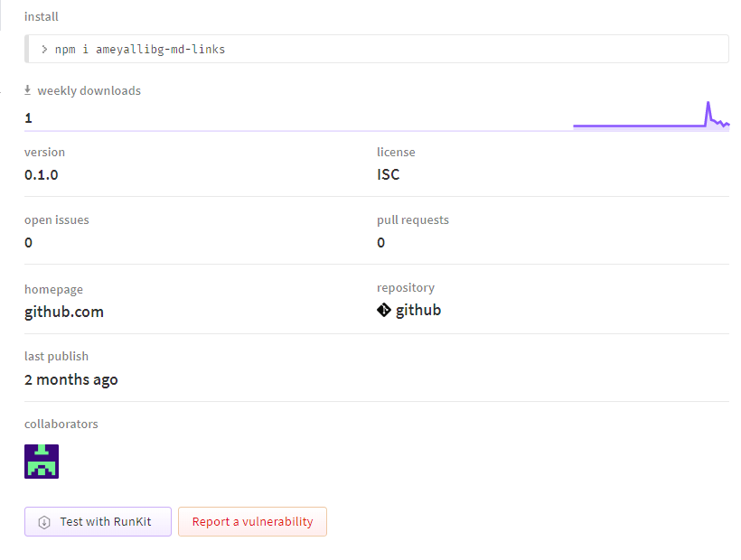
Task: Click the "2 months ago" publish time
Action: click(71, 379)
